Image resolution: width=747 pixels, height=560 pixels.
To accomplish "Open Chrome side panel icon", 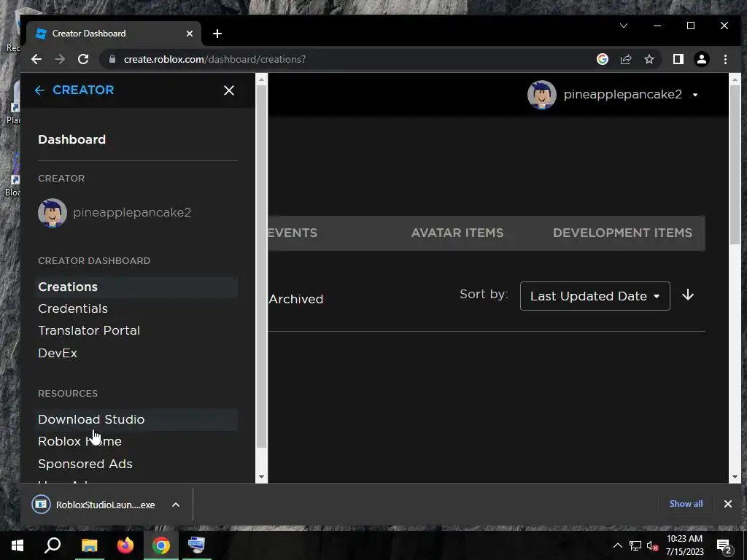I will coord(678,59).
